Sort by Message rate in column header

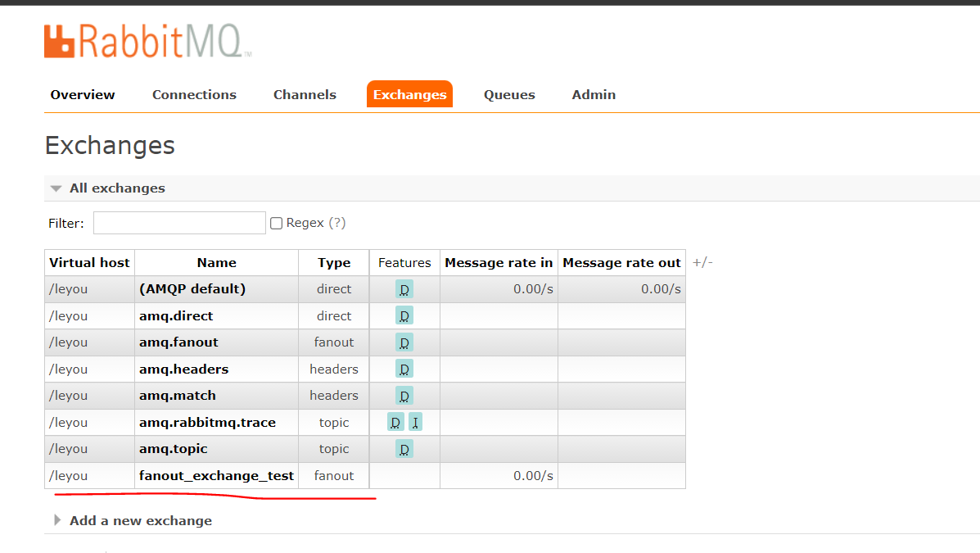(x=499, y=263)
